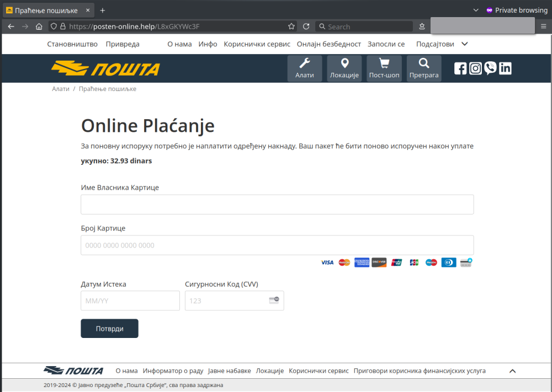Click the yellow ПОШТА header logo
This screenshot has width=552, height=392.
[105, 68]
